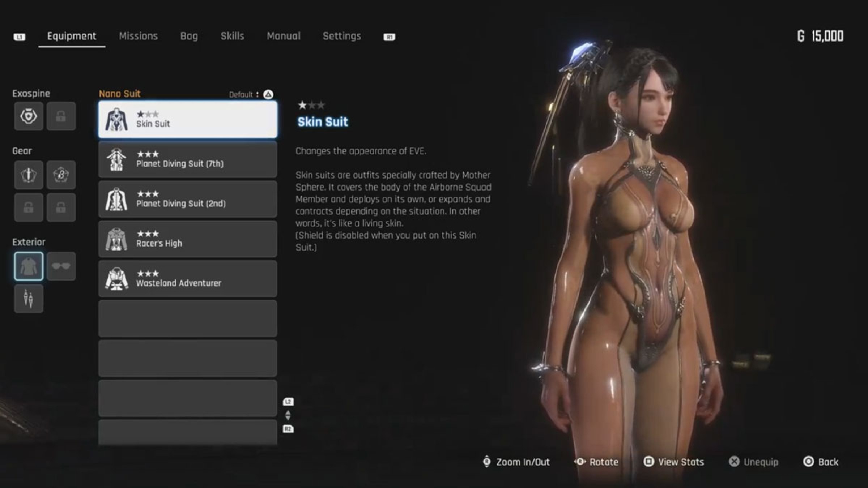Viewport: 868px width, 488px height.
Task: Click the list up/down scroll arrows
Action: (288, 415)
